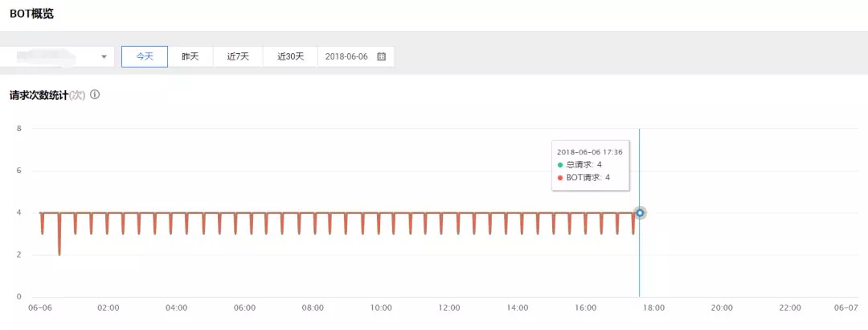868x330 pixels.
Task: Click the blue data point marker on chart
Action: click(640, 213)
